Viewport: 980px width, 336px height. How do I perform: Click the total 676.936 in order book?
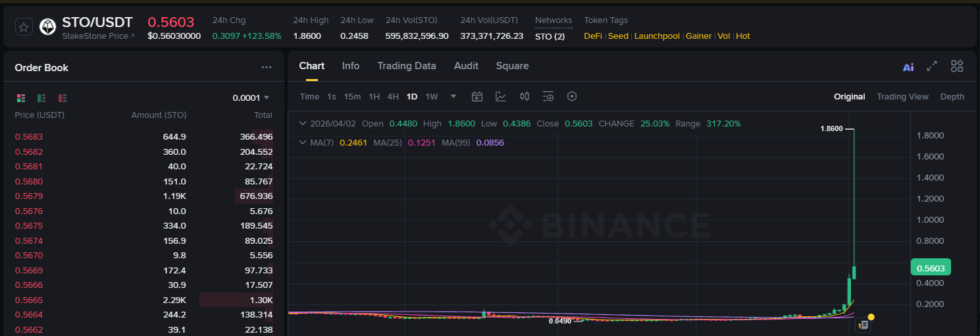coord(256,196)
